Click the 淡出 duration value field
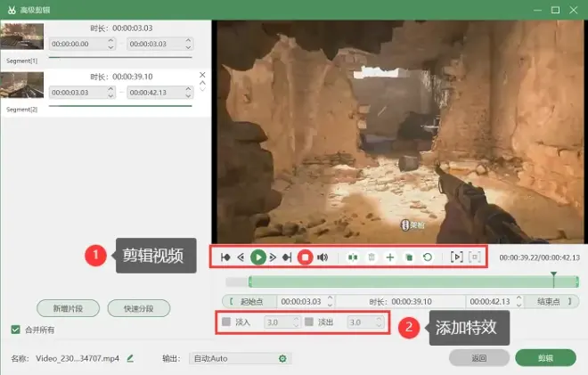 (x=361, y=322)
